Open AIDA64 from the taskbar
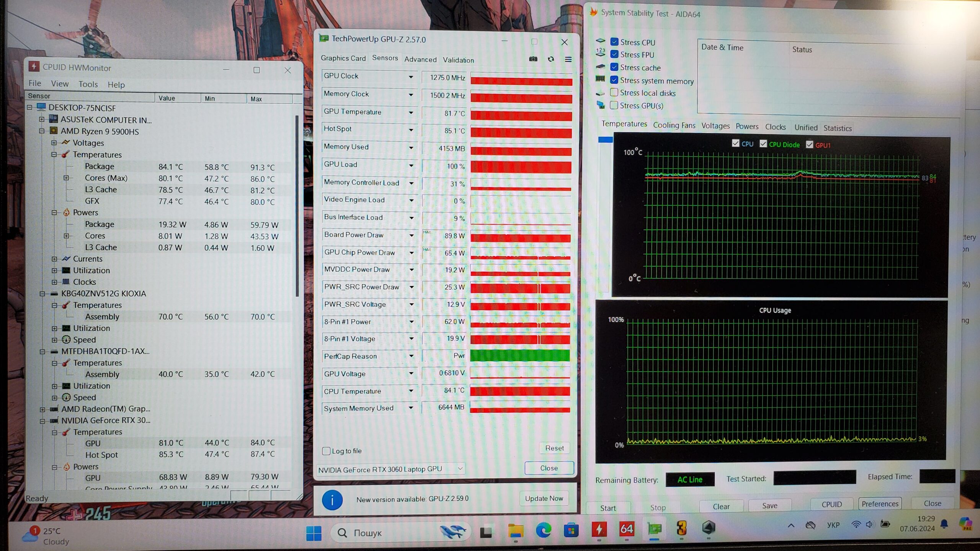The width and height of the screenshot is (980, 551). pyautogui.click(x=626, y=529)
